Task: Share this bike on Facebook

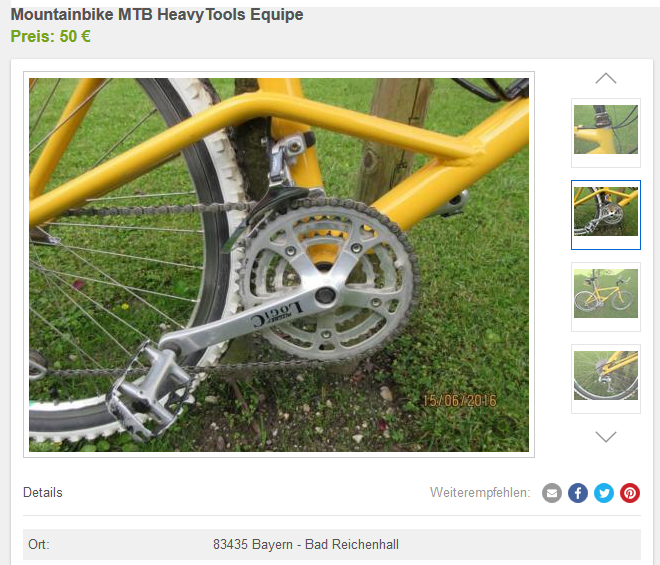Action: [x=578, y=493]
